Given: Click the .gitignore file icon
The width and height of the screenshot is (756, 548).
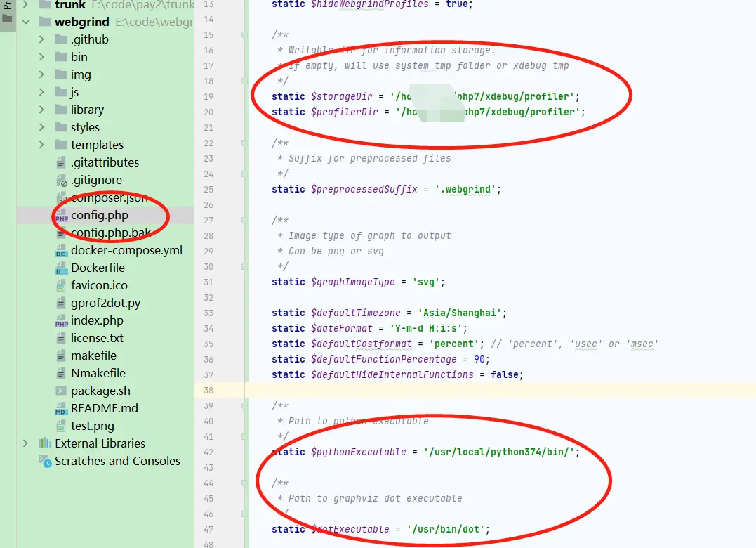Looking at the screenshot, I should click(x=61, y=181).
